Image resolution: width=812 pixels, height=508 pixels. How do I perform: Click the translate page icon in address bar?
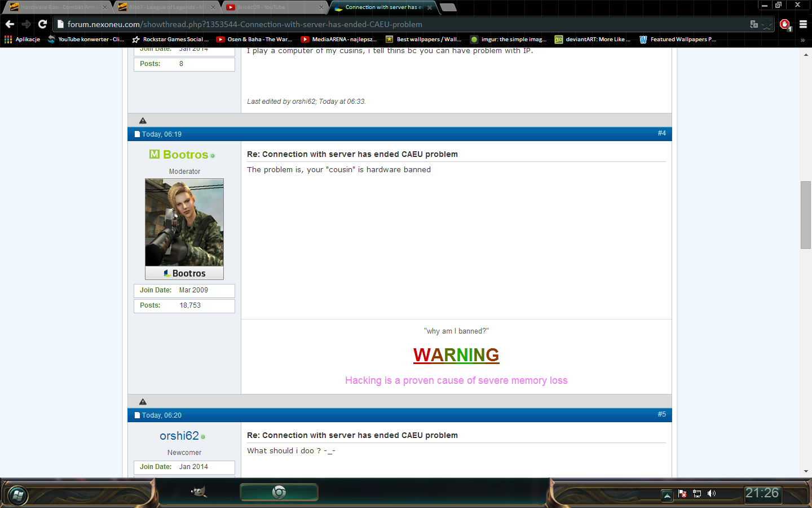(754, 24)
